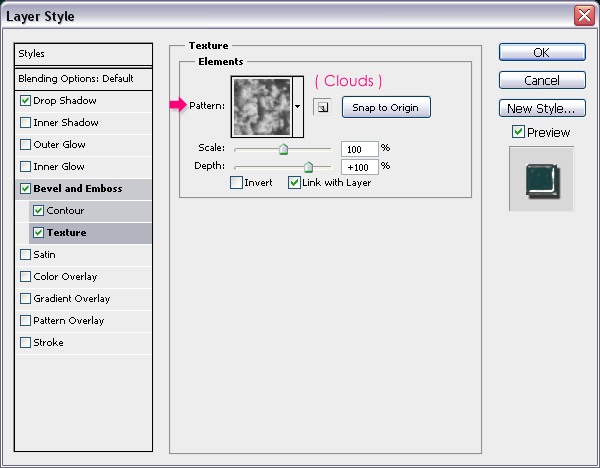
Task: Select the Contour sub-item
Action: point(65,211)
